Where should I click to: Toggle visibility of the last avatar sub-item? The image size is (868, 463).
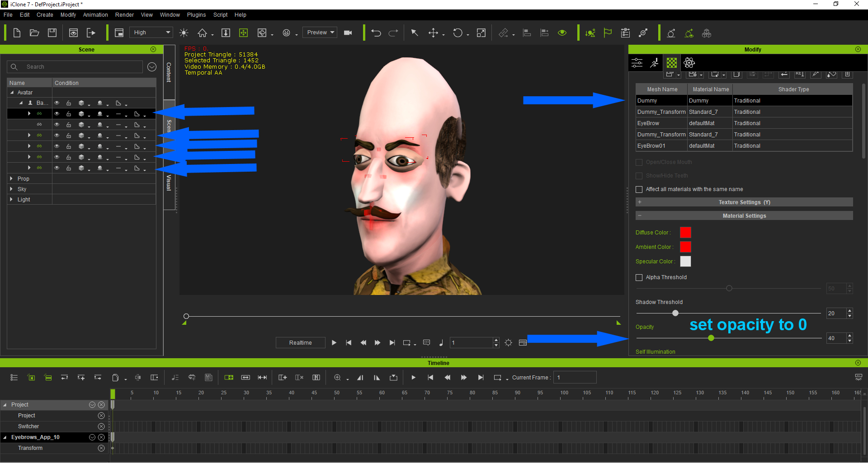tap(57, 168)
